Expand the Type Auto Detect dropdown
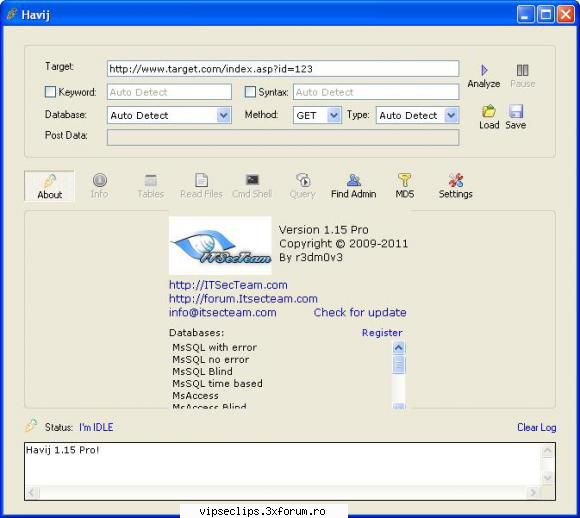This screenshot has height=518, width=580. (451, 115)
